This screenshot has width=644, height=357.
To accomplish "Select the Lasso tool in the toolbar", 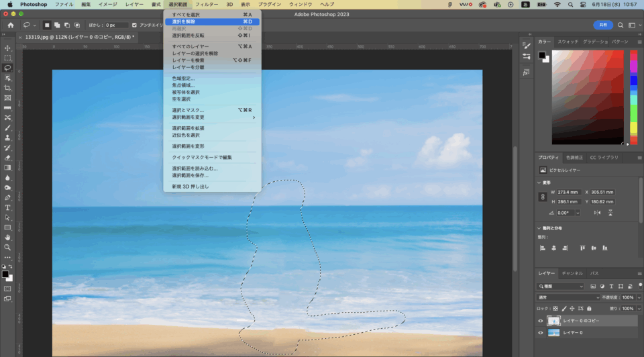I will (7, 68).
